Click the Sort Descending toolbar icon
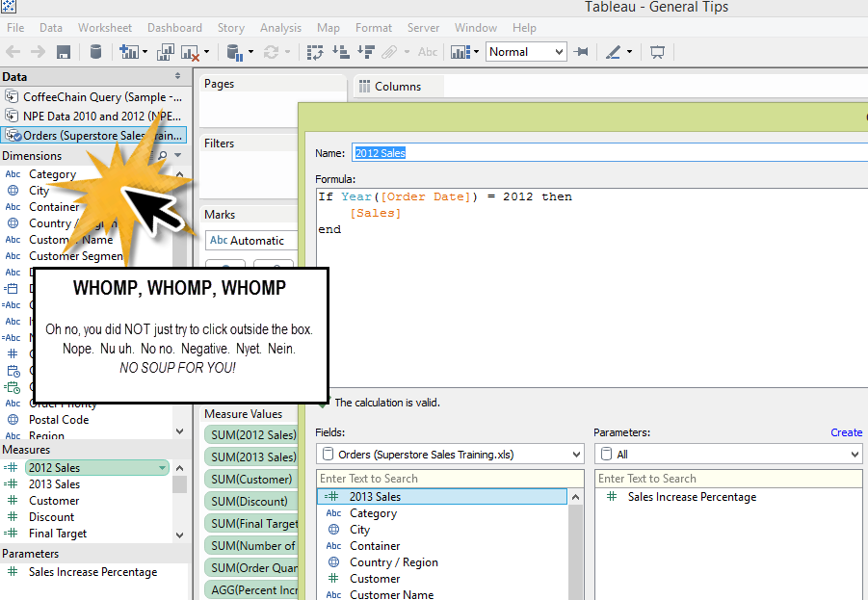The image size is (868, 600). tap(365, 52)
